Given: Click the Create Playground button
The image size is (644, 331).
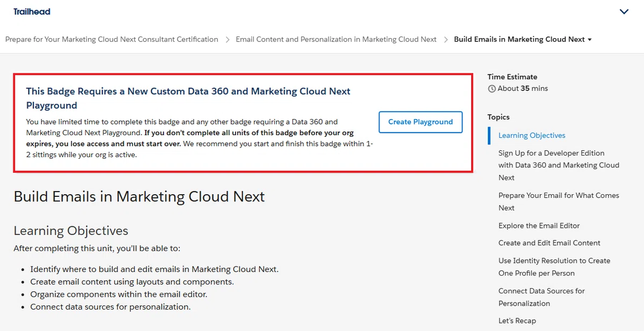Looking at the screenshot, I should tap(421, 122).
